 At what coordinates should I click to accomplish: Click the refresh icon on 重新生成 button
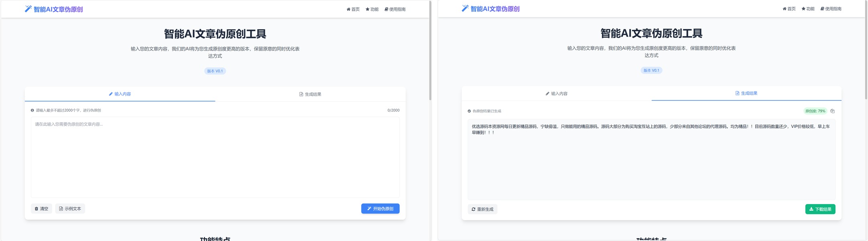pos(474,209)
